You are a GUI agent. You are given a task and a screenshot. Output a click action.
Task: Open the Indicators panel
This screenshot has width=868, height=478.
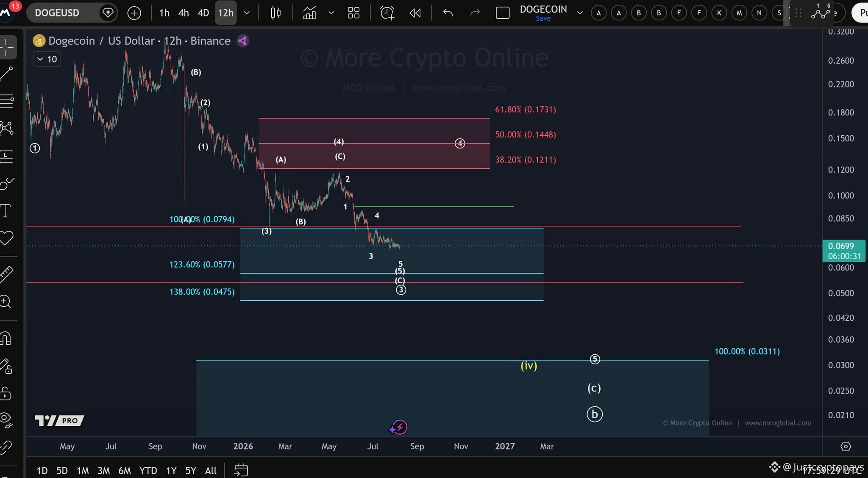(309, 13)
